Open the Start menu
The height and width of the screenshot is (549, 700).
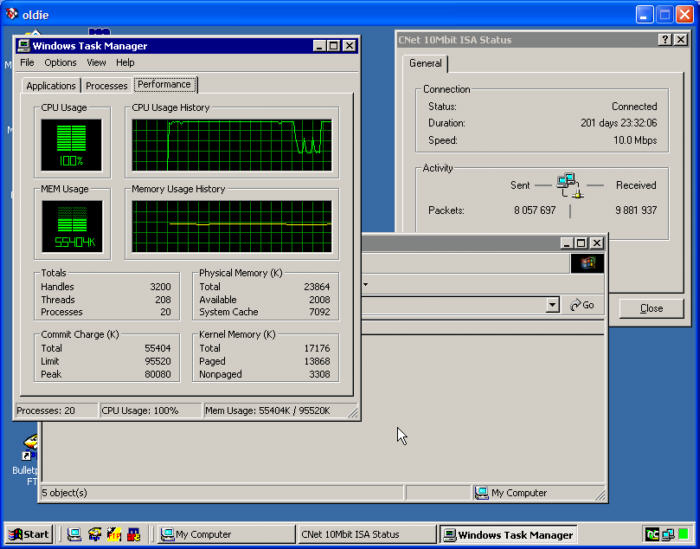29,534
